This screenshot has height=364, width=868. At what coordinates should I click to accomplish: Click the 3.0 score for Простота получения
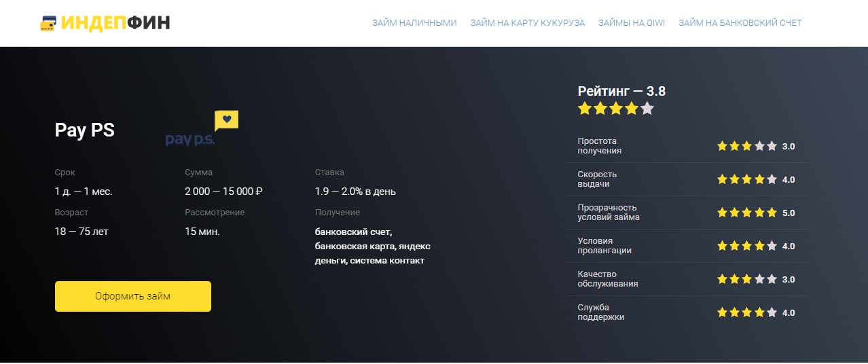coord(789,147)
